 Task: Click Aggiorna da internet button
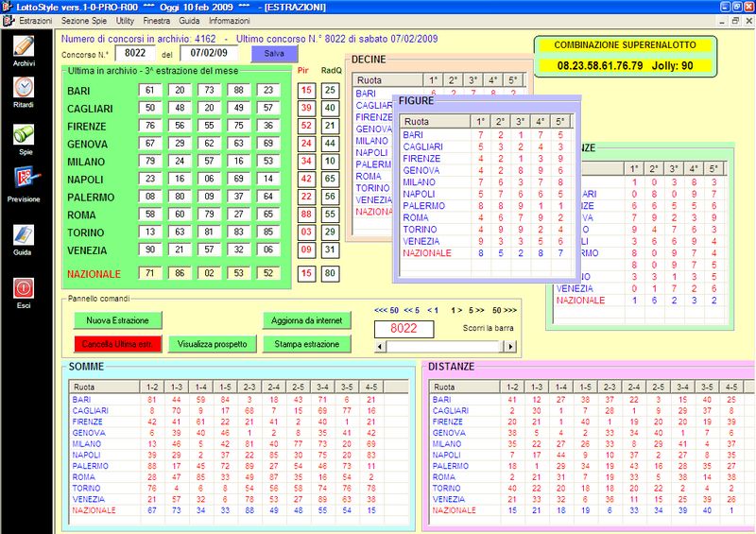[x=306, y=320]
